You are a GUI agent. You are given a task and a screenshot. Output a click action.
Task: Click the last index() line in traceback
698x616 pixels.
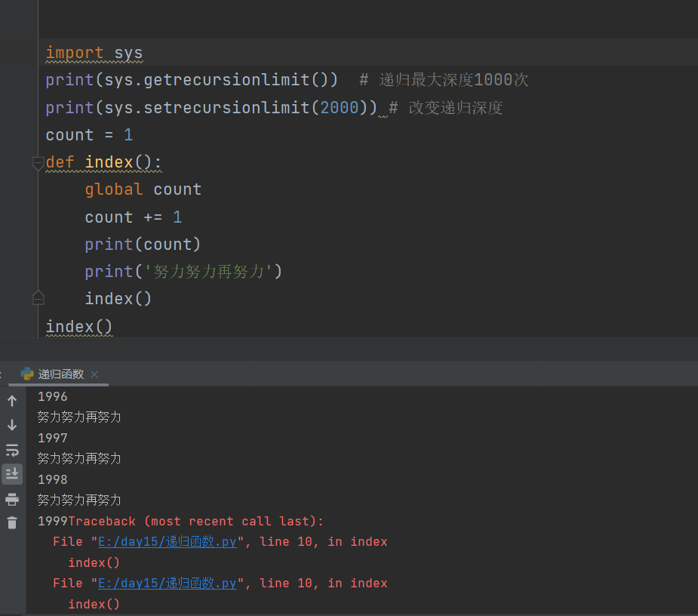pyautogui.click(x=94, y=604)
